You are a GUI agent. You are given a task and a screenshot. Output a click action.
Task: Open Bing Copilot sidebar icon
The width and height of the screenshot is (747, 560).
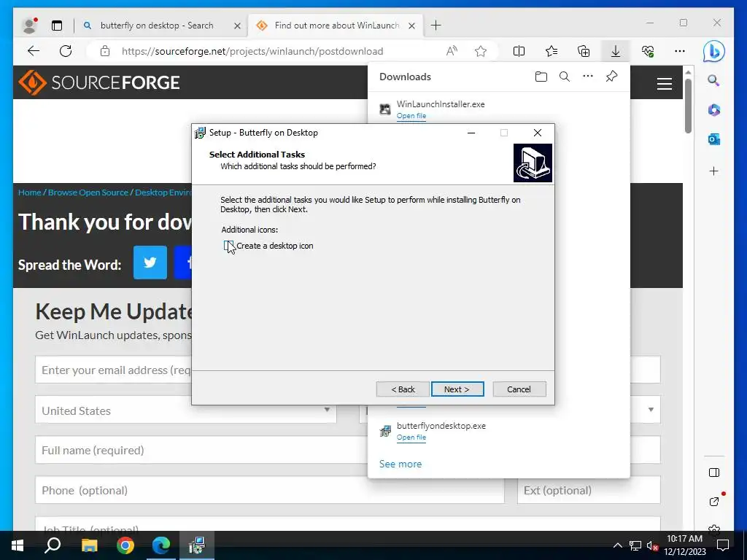[713, 51]
